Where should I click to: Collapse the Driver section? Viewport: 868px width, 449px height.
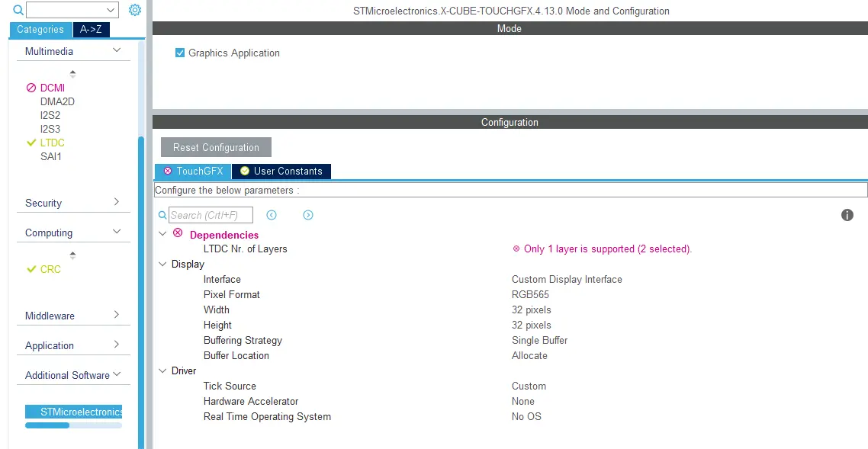(x=162, y=370)
